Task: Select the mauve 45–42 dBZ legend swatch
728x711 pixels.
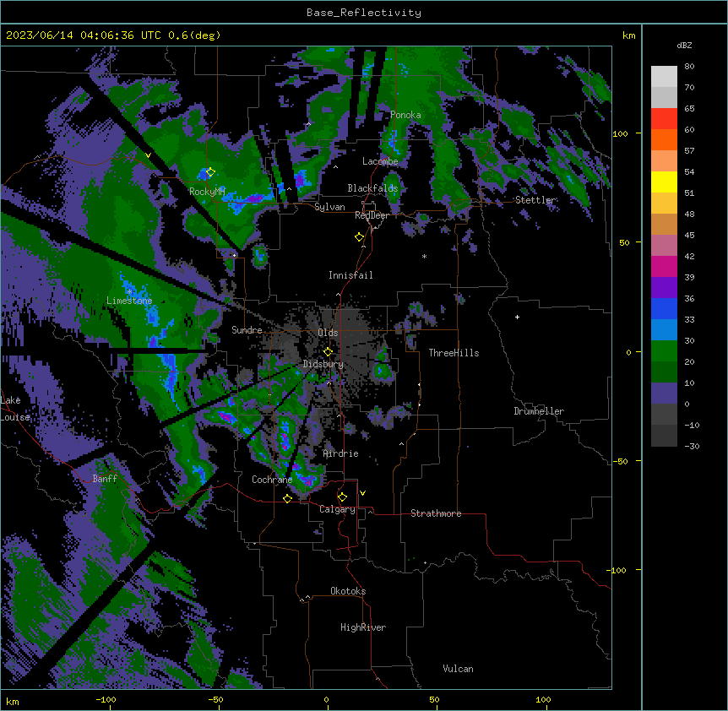Action: coord(664,246)
